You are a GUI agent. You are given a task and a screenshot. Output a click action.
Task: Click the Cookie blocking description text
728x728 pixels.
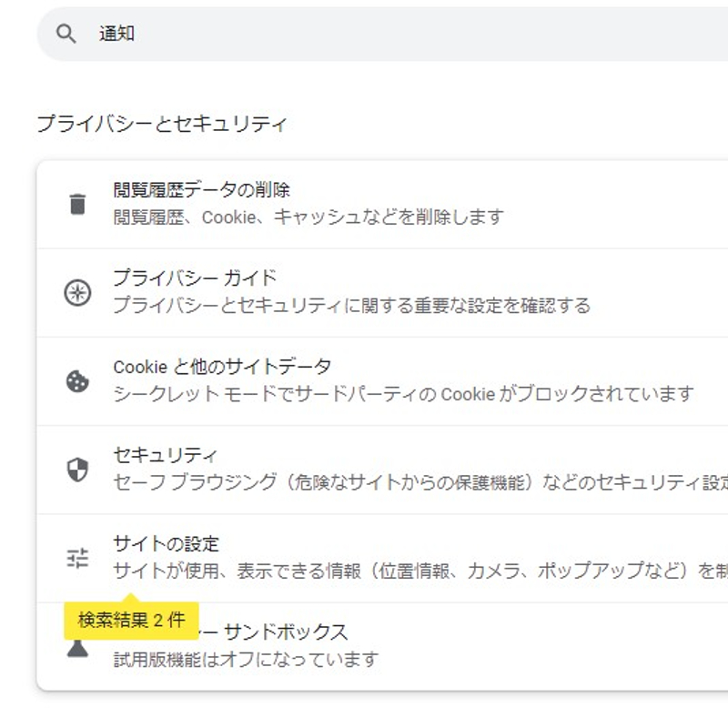(403, 394)
